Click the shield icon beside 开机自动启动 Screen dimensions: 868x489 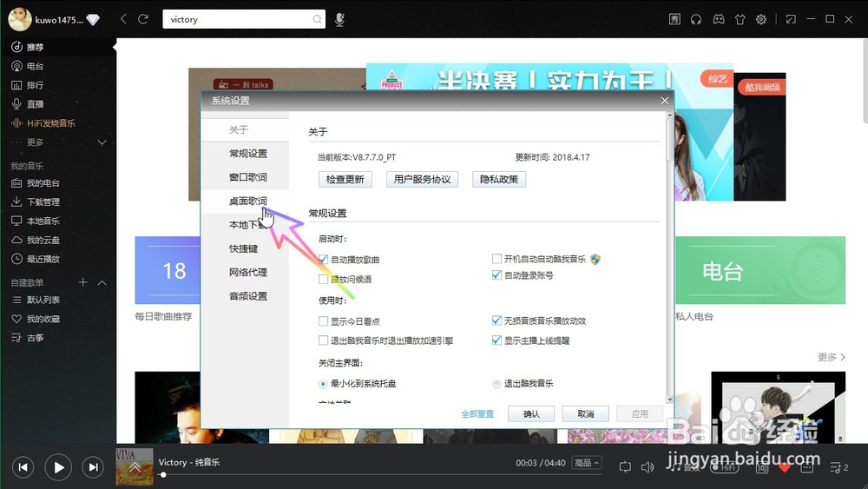point(595,259)
